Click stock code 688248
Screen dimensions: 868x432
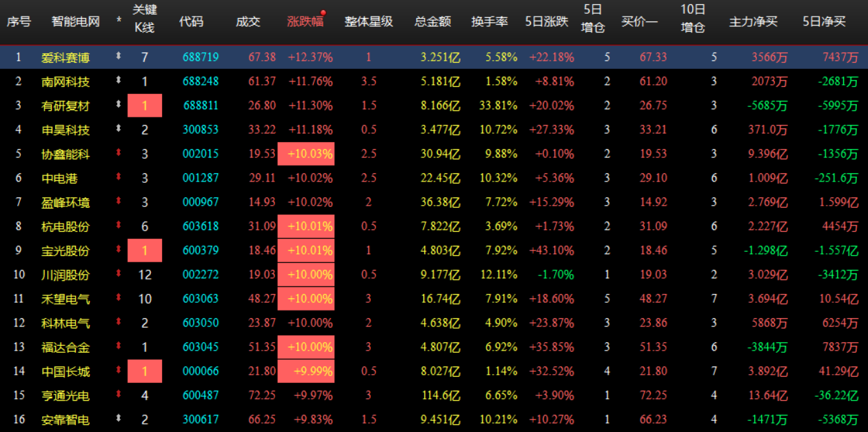click(201, 81)
